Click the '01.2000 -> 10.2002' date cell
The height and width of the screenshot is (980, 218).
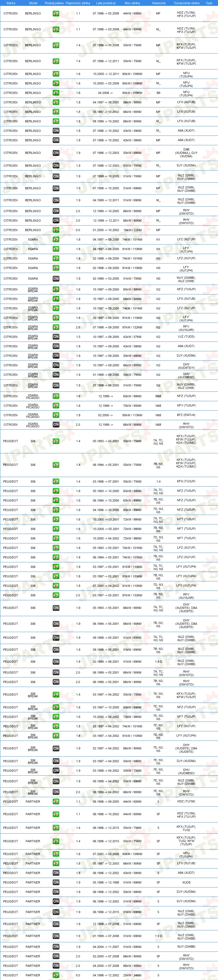coord(106,230)
